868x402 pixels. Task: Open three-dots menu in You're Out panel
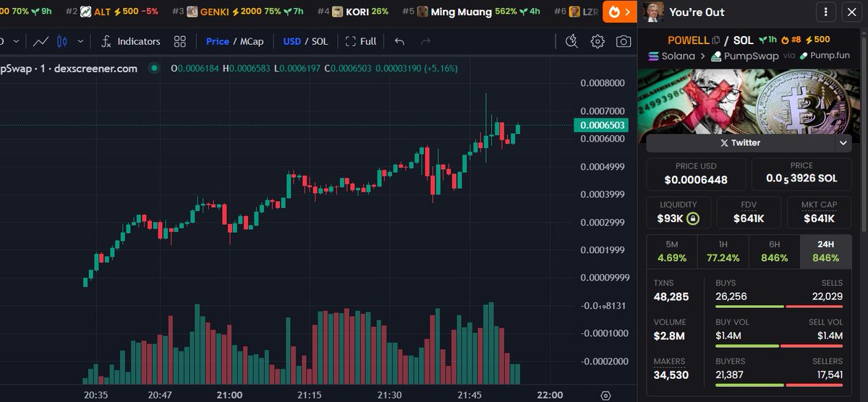[x=826, y=12]
